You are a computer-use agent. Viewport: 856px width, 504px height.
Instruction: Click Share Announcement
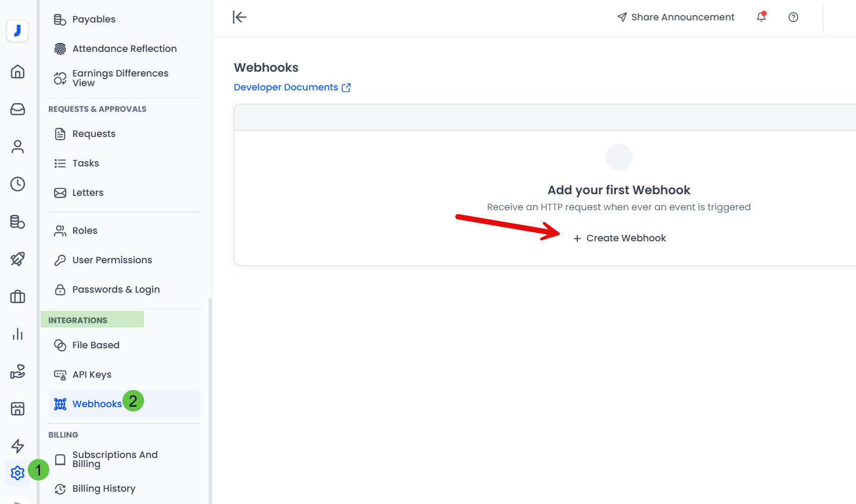[x=675, y=17]
